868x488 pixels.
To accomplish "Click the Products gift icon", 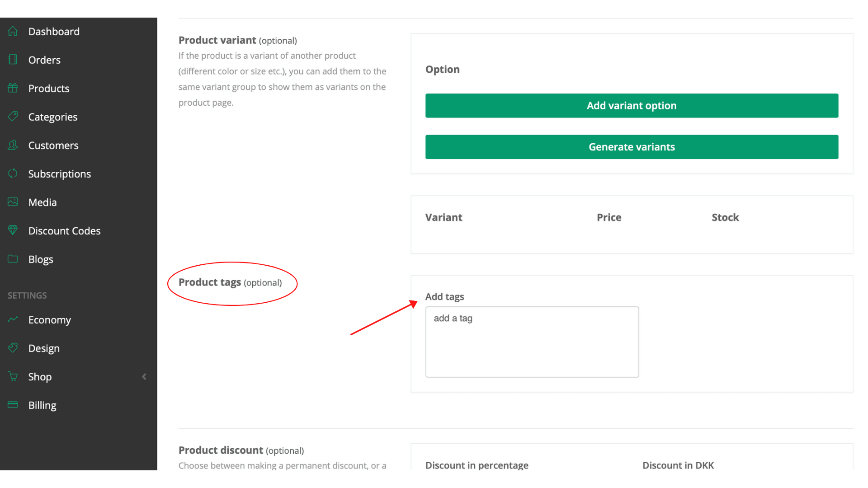I will [13, 88].
